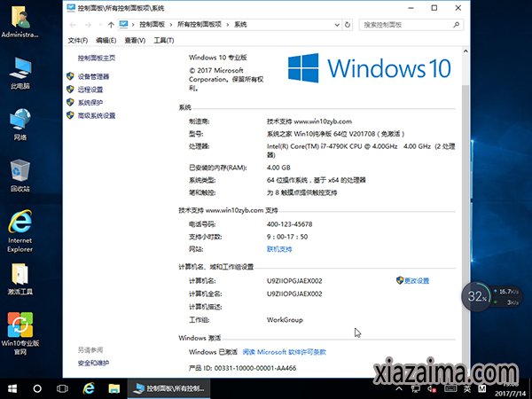Open the address bar history dropdown
This screenshot has width=532, height=399.
pos(337,25)
